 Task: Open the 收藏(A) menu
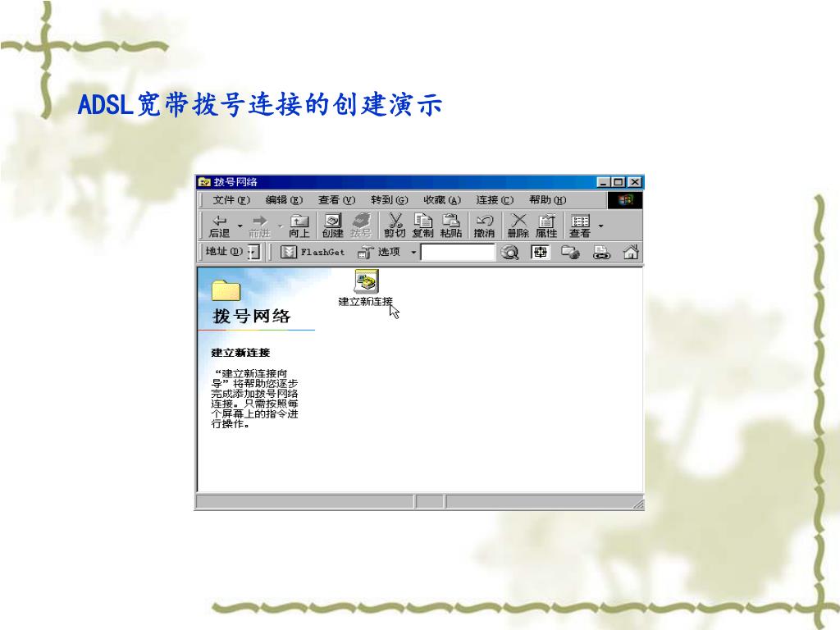tap(442, 200)
